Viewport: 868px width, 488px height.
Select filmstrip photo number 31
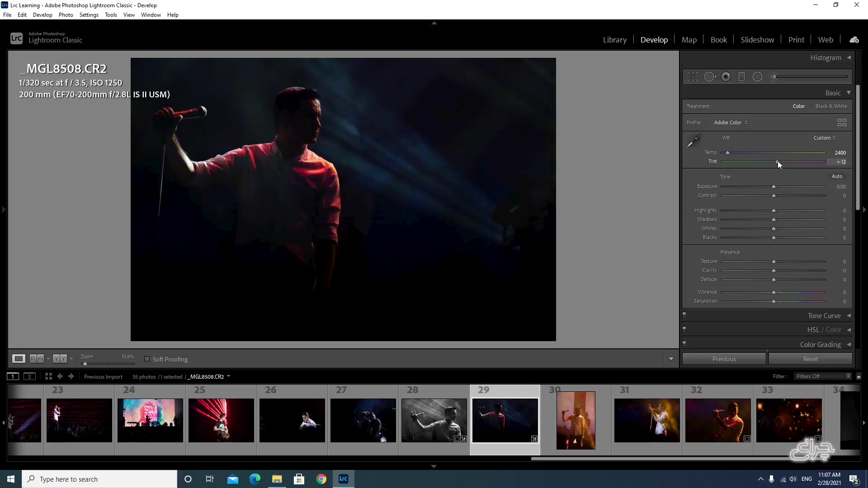pos(646,420)
